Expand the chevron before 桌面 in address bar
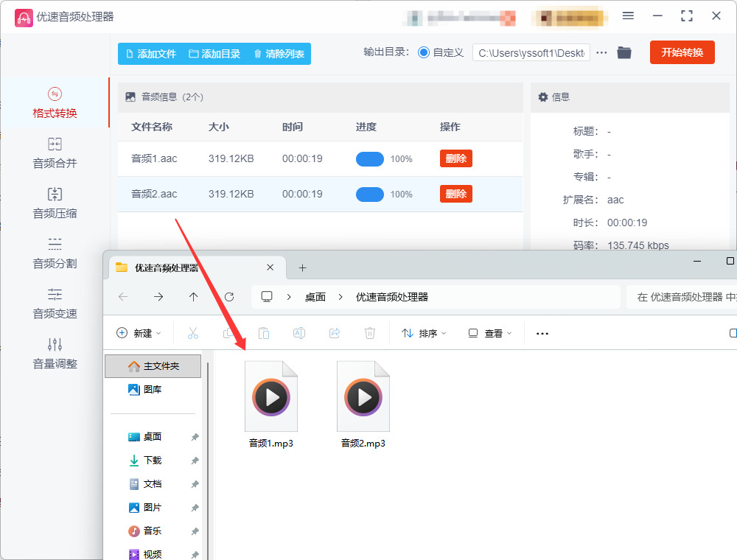The width and height of the screenshot is (737, 560). 289,297
